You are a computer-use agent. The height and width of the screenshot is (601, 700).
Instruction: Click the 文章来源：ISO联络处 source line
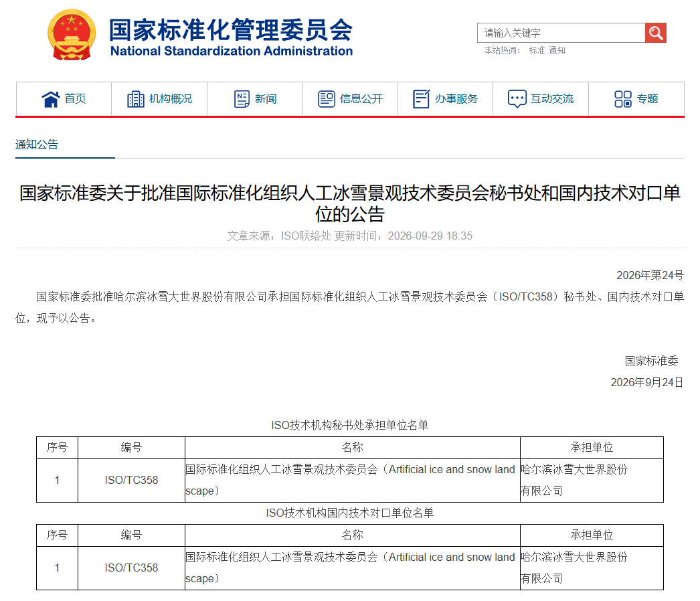click(279, 236)
